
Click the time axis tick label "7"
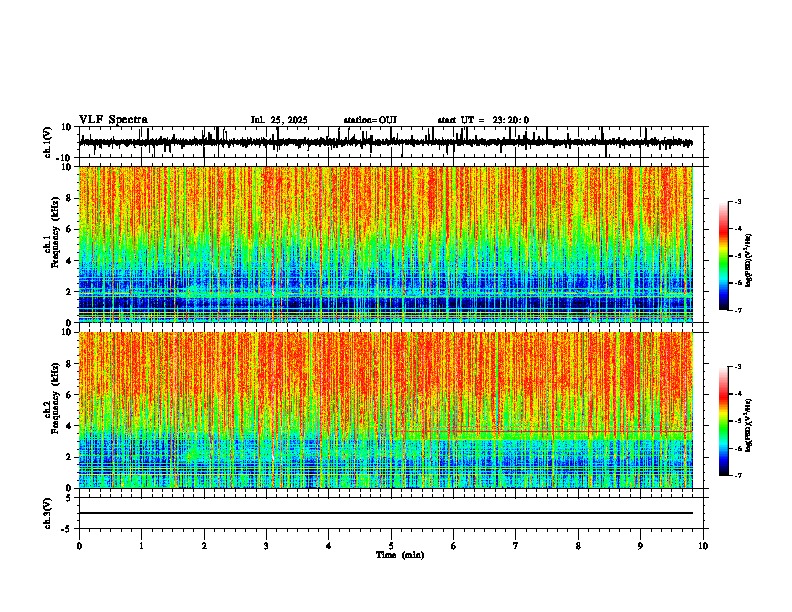(516, 546)
